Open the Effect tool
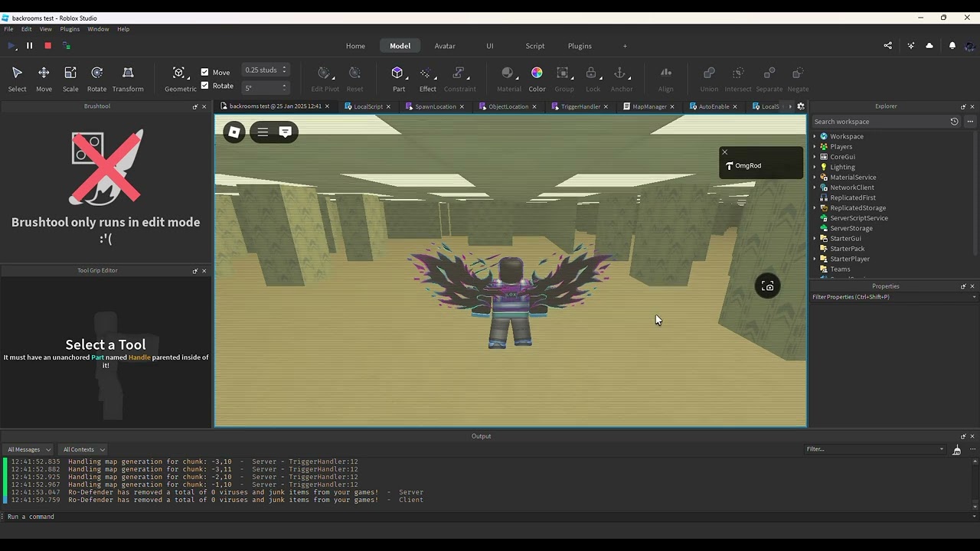This screenshot has height=551, width=980. (x=427, y=79)
